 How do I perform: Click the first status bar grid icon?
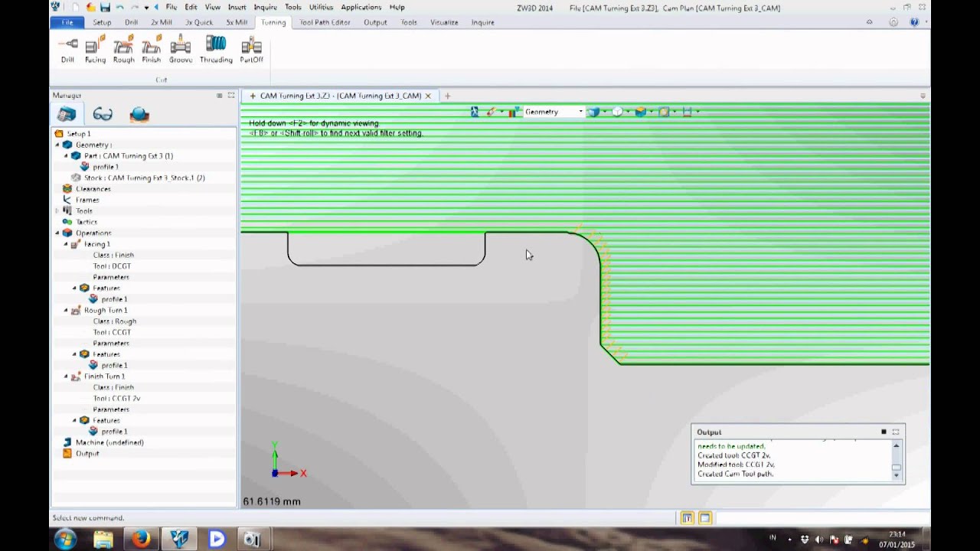point(687,518)
